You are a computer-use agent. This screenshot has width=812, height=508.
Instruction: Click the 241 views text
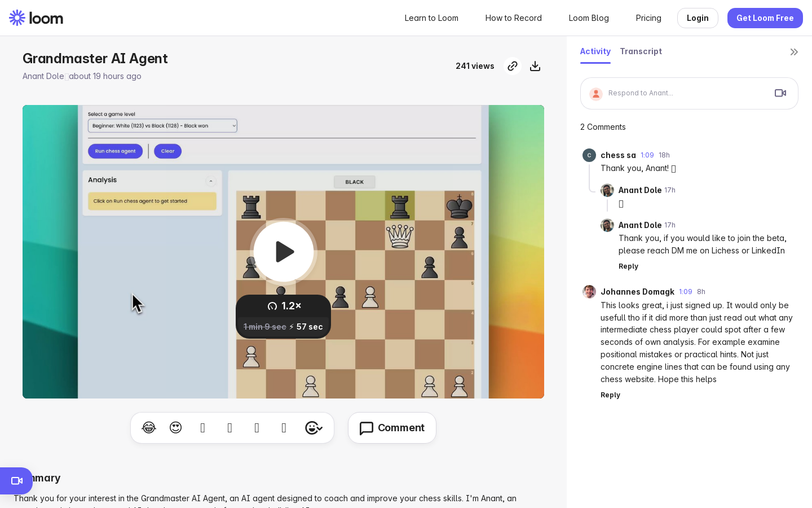point(475,66)
